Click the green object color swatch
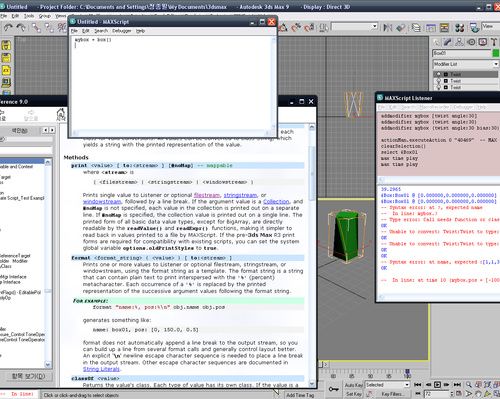The image size is (500, 399). point(496,53)
